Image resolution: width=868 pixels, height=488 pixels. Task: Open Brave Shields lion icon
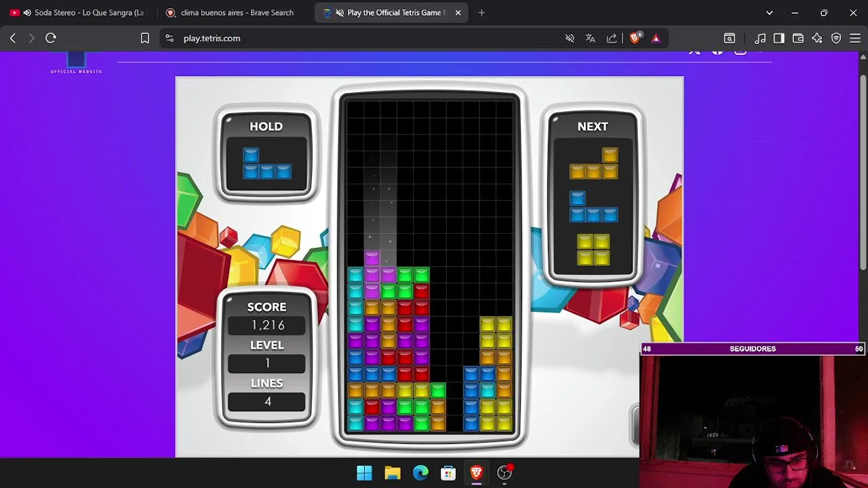point(635,39)
